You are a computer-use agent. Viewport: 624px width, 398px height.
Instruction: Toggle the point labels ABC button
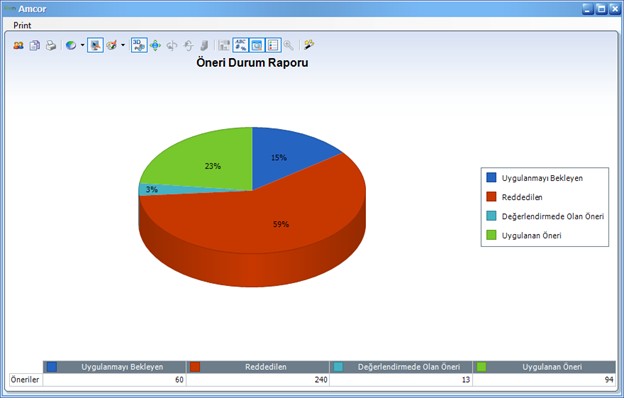pos(240,45)
